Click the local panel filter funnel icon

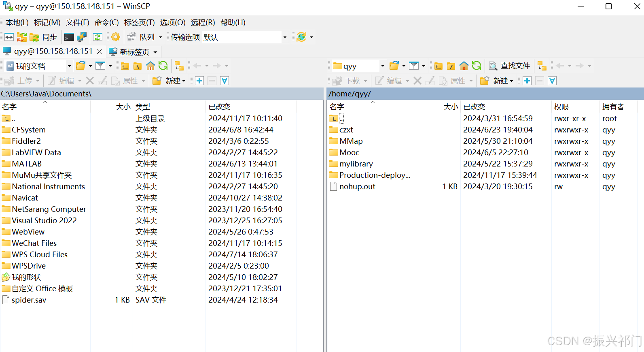(x=100, y=66)
